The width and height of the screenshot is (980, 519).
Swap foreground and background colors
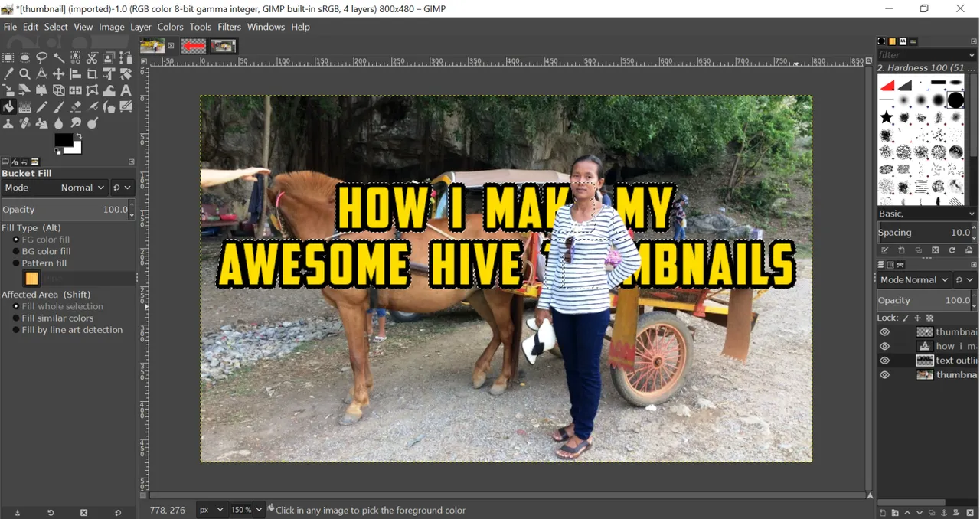(79, 136)
